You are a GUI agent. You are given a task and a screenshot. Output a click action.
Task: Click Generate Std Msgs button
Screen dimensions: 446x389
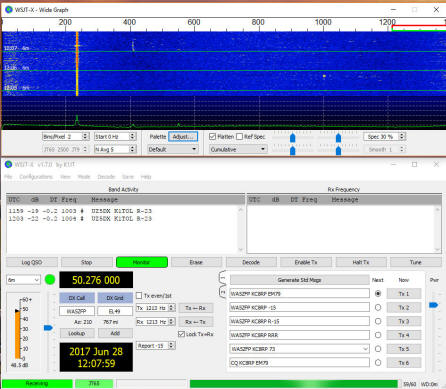299,280
